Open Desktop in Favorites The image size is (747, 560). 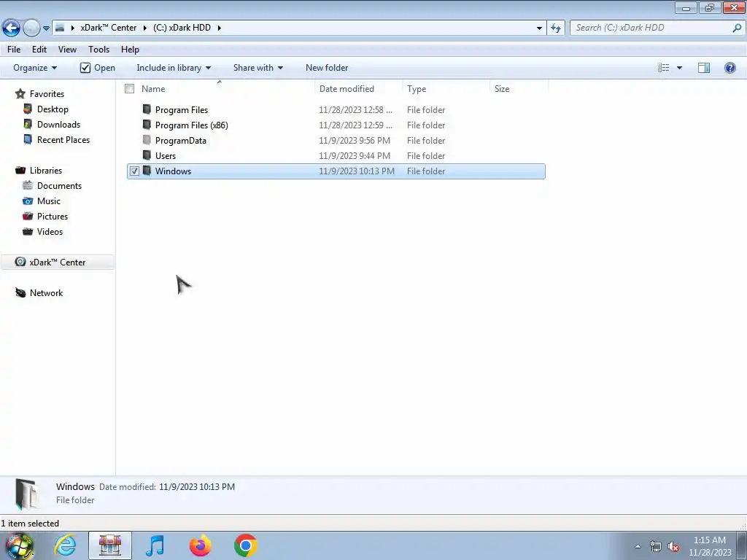click(x=53, y=109)
